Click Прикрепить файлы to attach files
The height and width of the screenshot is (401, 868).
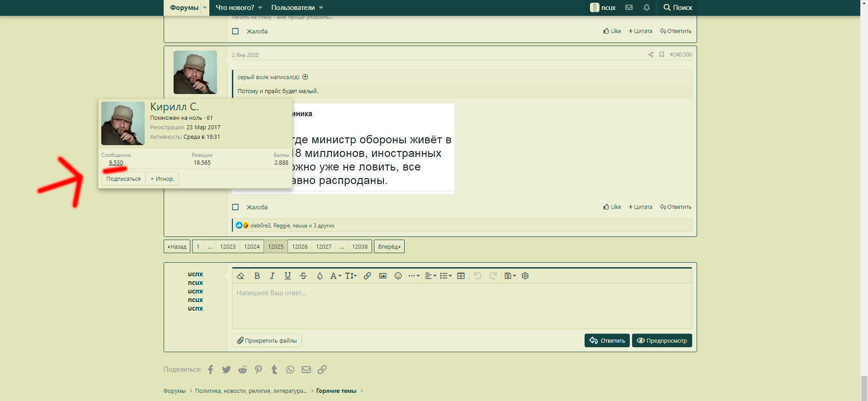267,340
